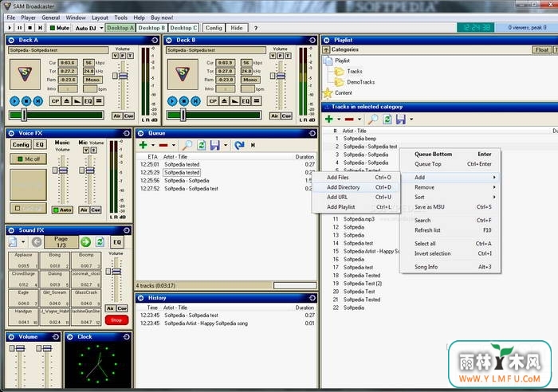This screenshot has height=392, width=558.
Task: Open dropdown next to Playlist plus icon
Action: tap(339, 120)
